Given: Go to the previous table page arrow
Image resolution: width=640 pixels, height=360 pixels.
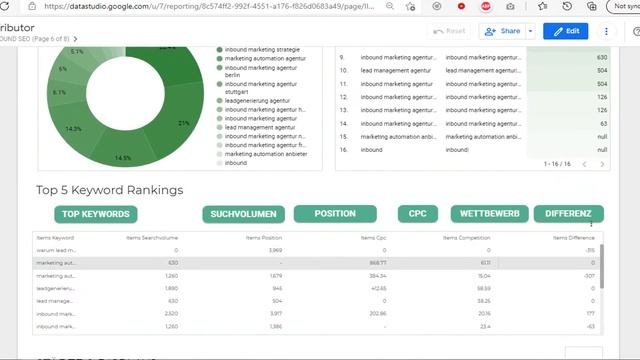Looking at the screenshot, I should tap(584, 164).
